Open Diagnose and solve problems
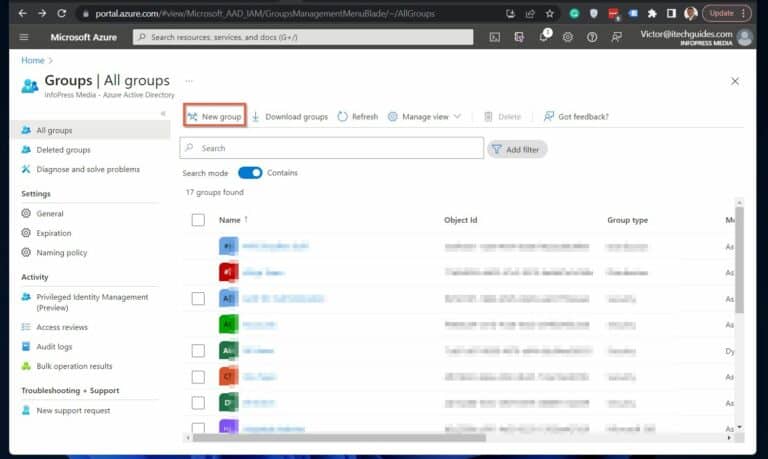Screen dimensions: 768x459 (x=88, y=169)
